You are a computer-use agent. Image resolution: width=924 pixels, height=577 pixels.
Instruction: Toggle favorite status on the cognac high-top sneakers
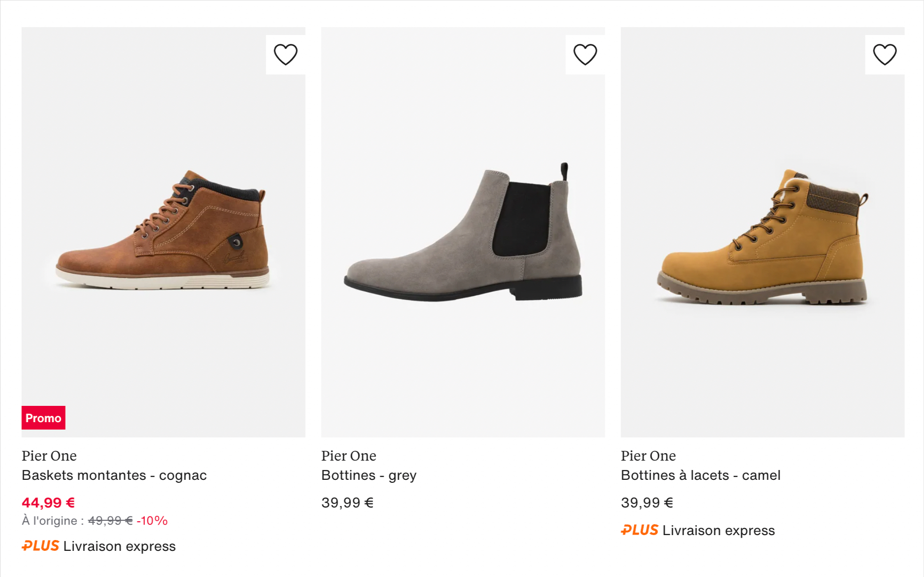click(x=286, y=53)
